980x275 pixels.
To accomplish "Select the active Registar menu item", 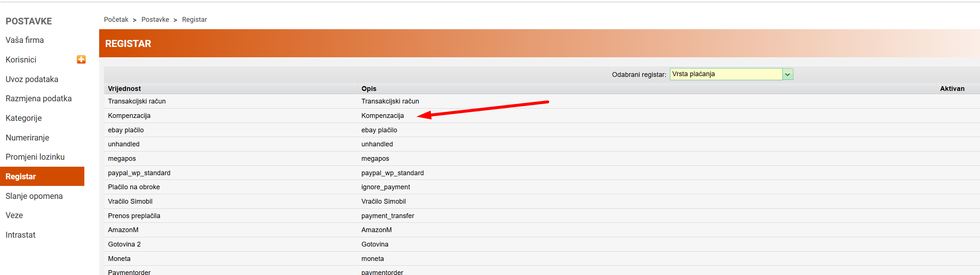I will [42, 176].
